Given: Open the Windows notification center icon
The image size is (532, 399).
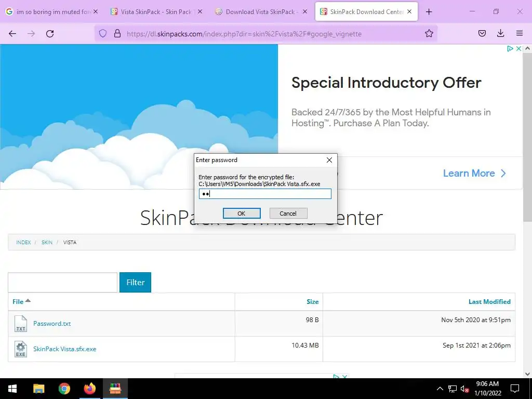Looking at the screenshot, I should 515,389.
